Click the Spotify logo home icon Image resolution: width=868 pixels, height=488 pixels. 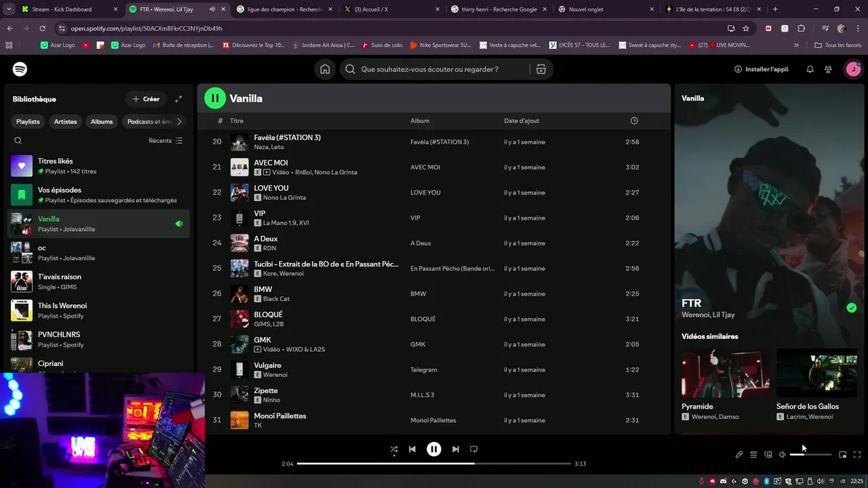tap(20, 69)
